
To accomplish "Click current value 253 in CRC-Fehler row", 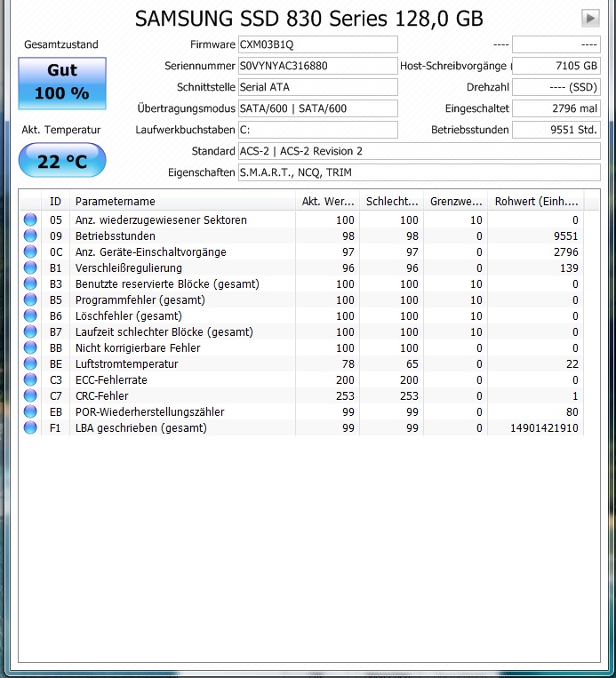I will (x=345, y=396).
